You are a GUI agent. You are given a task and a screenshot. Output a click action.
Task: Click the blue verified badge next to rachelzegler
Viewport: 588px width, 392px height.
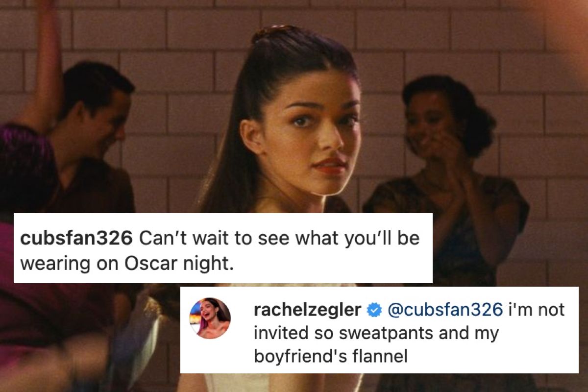[x=375, y=310]
